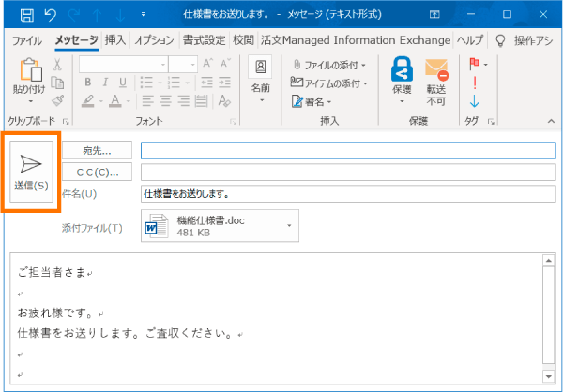Screen dimensions: 563x392
Task: Set low importance with blue down arrow
Action: pos(474,101)
